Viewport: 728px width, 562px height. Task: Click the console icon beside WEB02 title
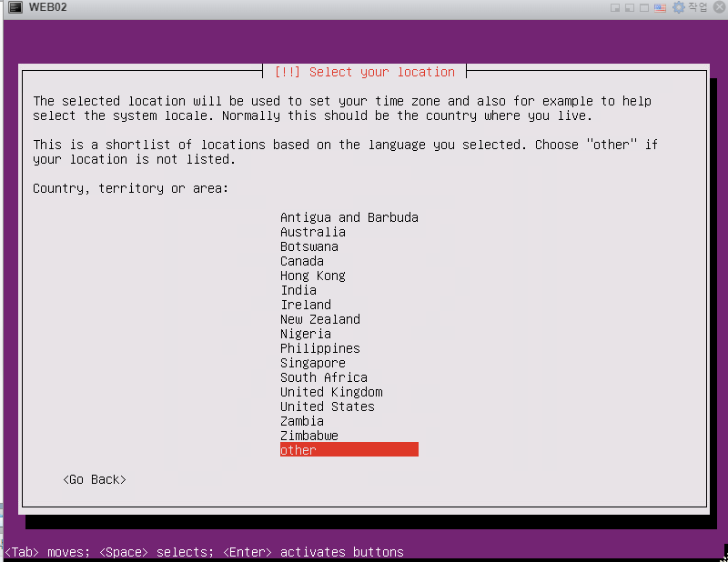(15, 7)
